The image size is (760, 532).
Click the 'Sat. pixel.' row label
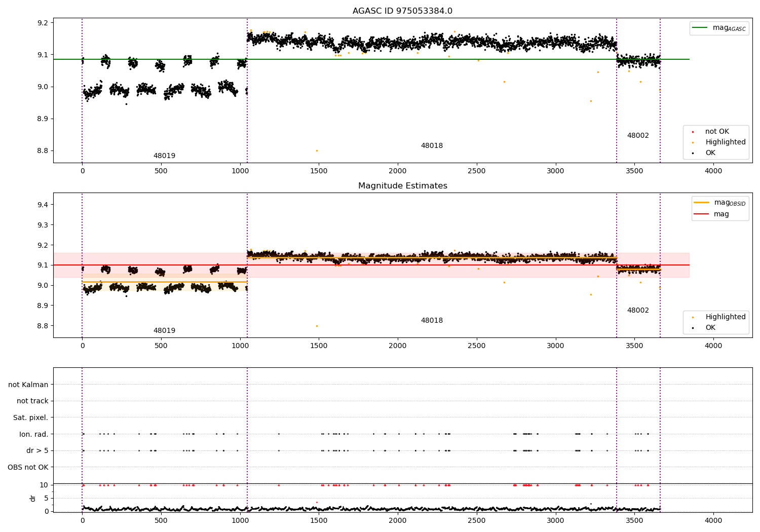[x=30, y=418]
